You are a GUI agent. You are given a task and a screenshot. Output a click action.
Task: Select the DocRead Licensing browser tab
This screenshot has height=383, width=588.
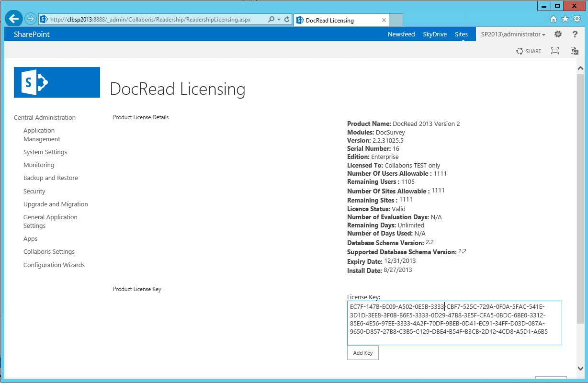click(341, 20)
